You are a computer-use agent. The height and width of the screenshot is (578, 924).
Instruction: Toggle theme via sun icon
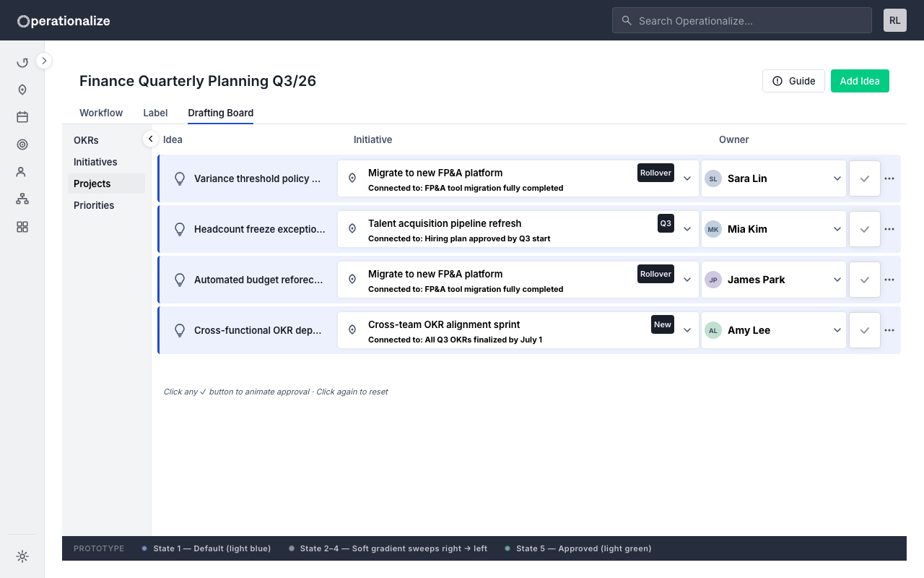point(22,556)
